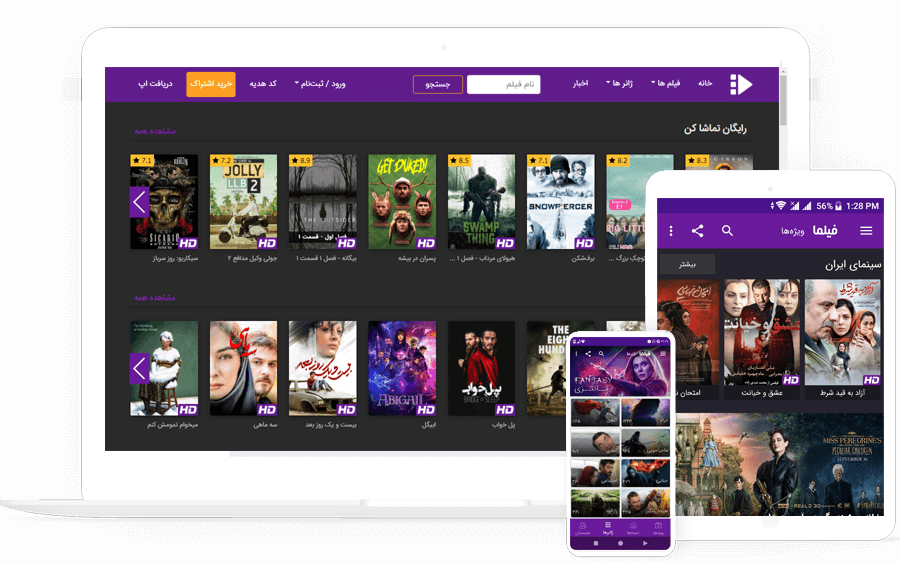
Task: Click the 8.3 star rating badge
Action: tap(697, 161)
